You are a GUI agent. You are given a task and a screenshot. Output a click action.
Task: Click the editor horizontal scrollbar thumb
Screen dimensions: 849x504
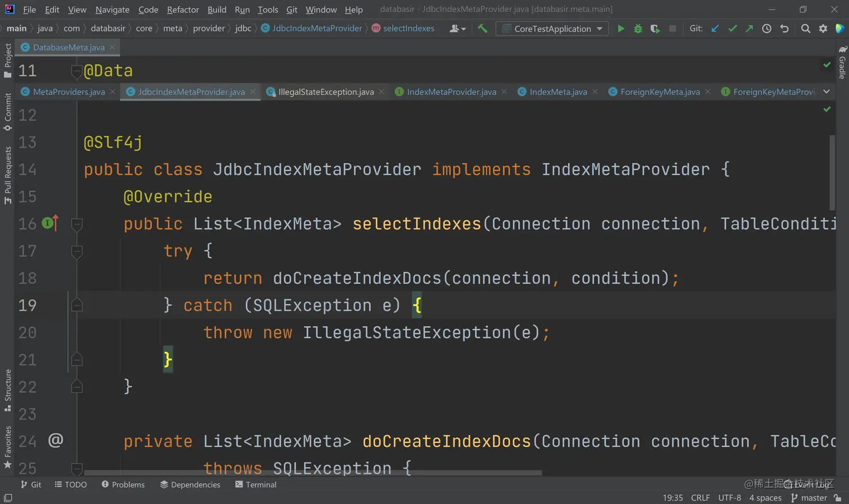point(313,473)
